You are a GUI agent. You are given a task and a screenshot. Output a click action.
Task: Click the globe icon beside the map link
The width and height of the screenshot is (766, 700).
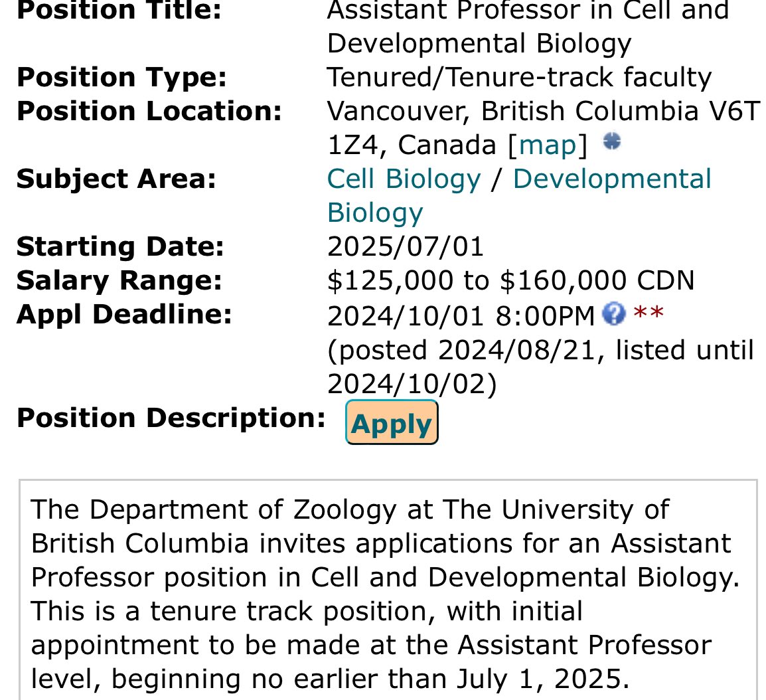pos(611,141)
